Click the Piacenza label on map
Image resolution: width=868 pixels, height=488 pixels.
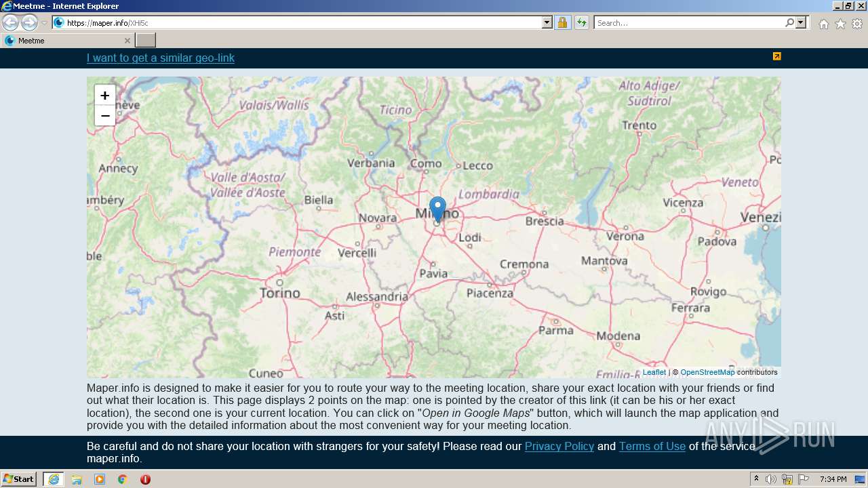(490, 293)
